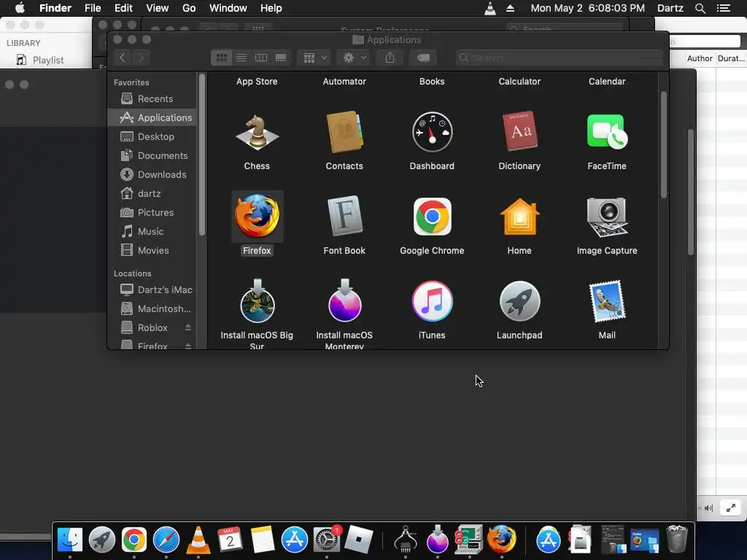This screenshot has width=747, height=560.
Task: Open the group-by arrangement dropdown
Action: click(x=314, y=58)
